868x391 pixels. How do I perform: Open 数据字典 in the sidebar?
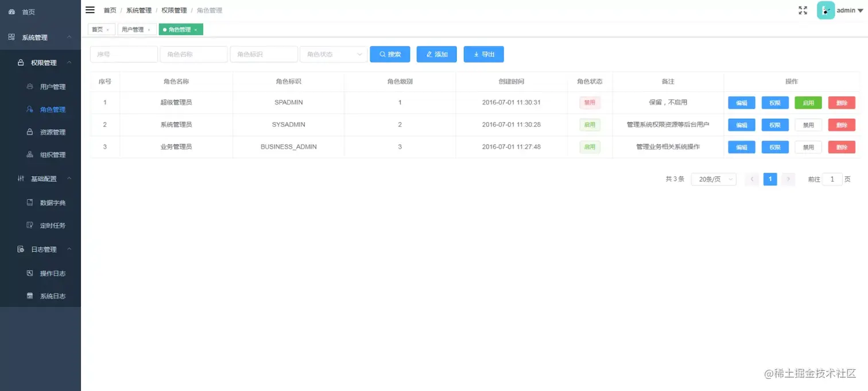click(40, 203)
